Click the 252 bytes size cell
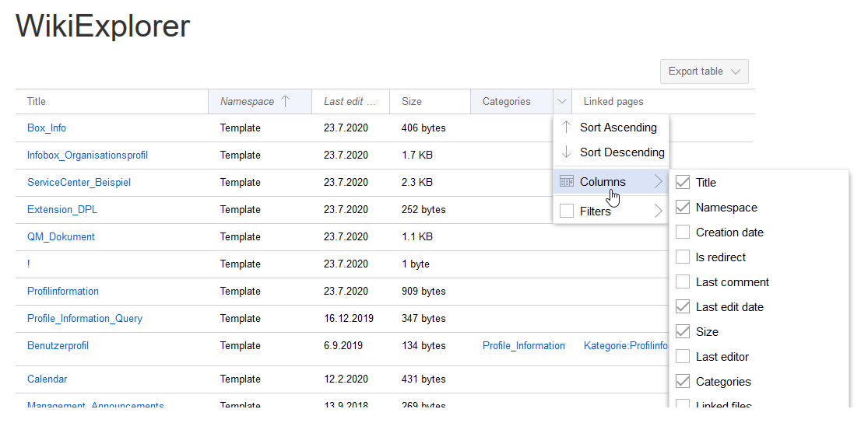The height and width of the screenshot is (430, 868). 423,209
